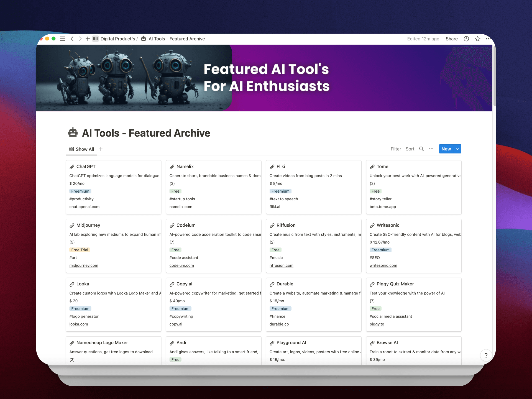Open the riffusion.com link
This screenshot has width=532, height=399.
pos(281,265)
